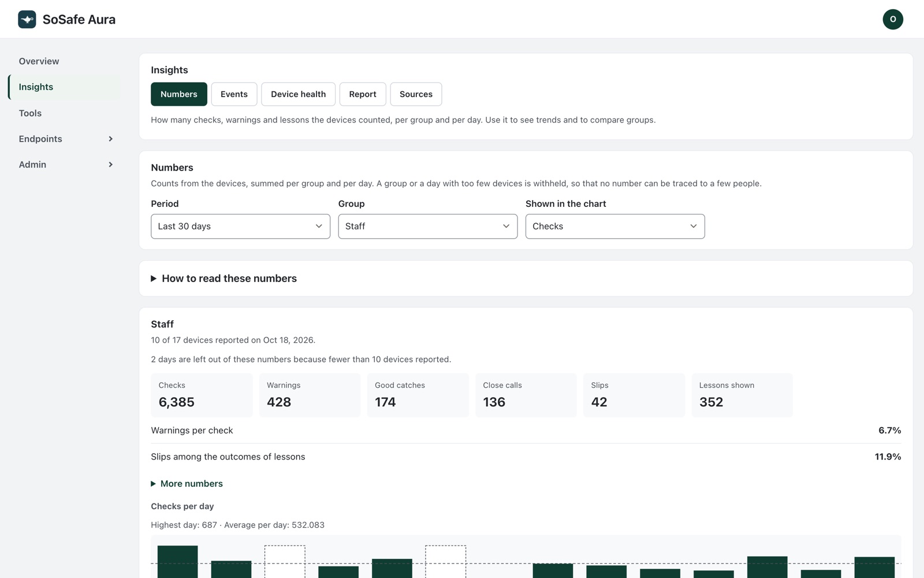Open the user avatar menu

892,19
